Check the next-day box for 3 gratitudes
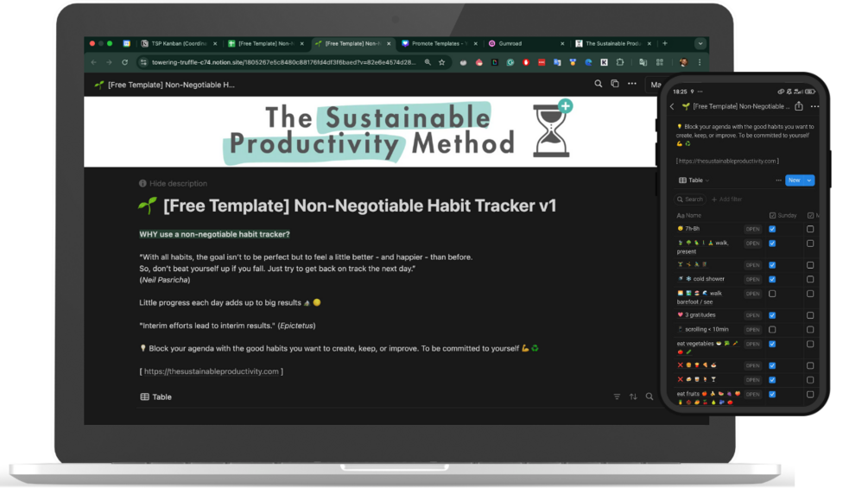 810,315
